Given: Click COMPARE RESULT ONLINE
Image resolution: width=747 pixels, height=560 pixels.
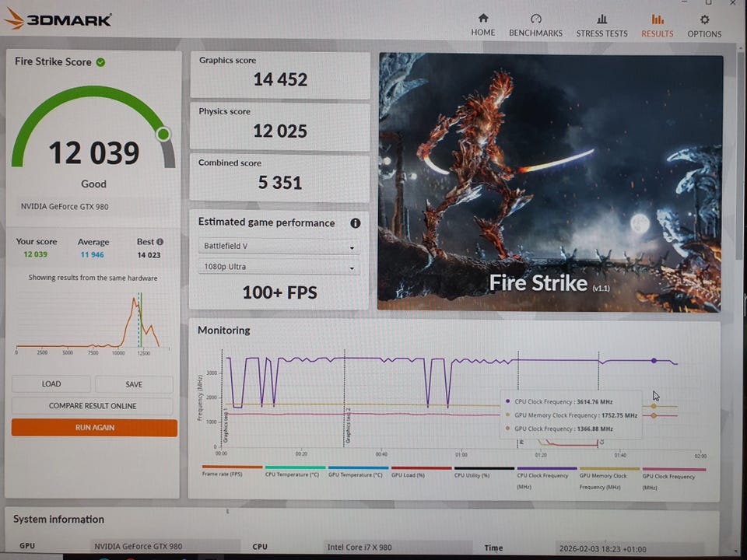Looking at the screenshot, I should click(93, 406).
